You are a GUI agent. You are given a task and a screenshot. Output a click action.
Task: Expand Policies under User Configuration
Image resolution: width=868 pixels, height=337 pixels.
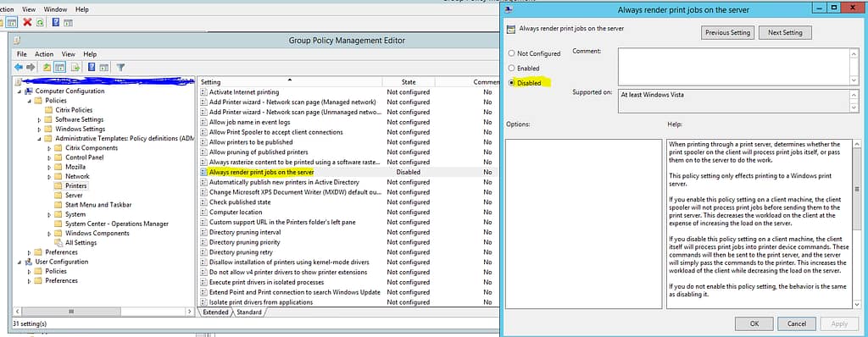pyautogui.click(x=30, y=271)
